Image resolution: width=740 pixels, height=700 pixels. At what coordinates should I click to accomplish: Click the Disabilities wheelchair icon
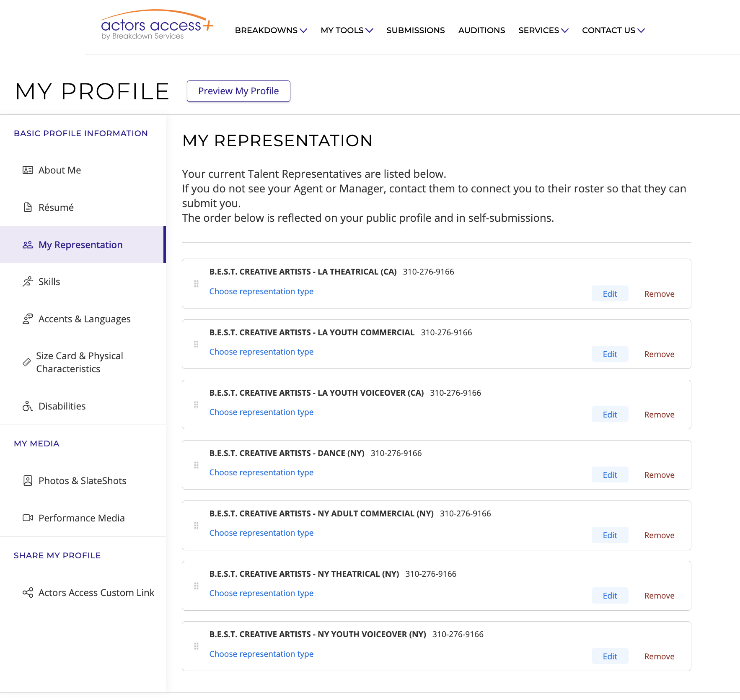tap(28, 406)
